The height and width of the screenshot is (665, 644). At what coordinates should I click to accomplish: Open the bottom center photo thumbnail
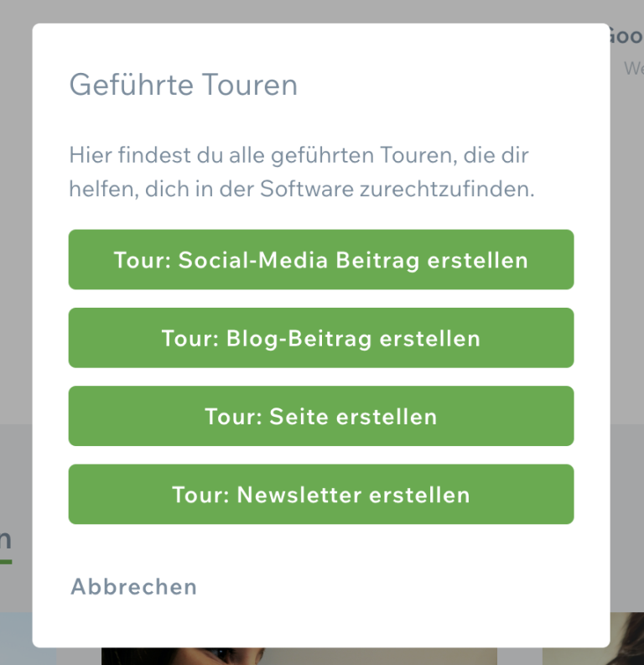click(x=299, y=655)
